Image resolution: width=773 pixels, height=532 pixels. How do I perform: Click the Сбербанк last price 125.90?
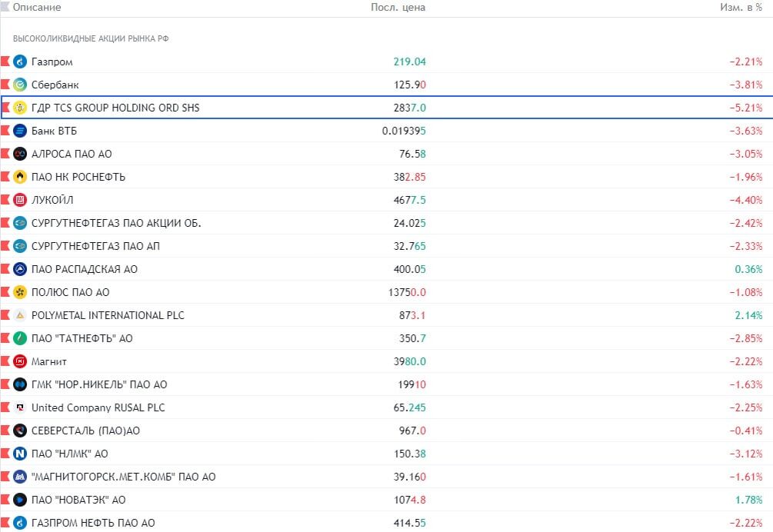tap(410, 85)
